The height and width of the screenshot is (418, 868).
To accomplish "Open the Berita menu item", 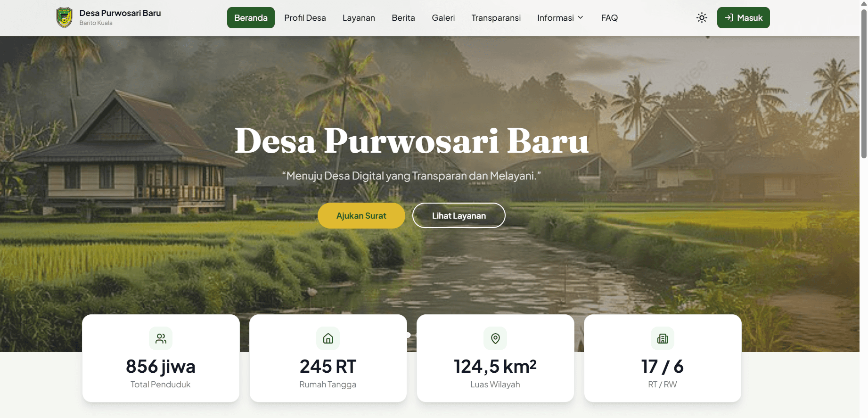I will (403, 18).
